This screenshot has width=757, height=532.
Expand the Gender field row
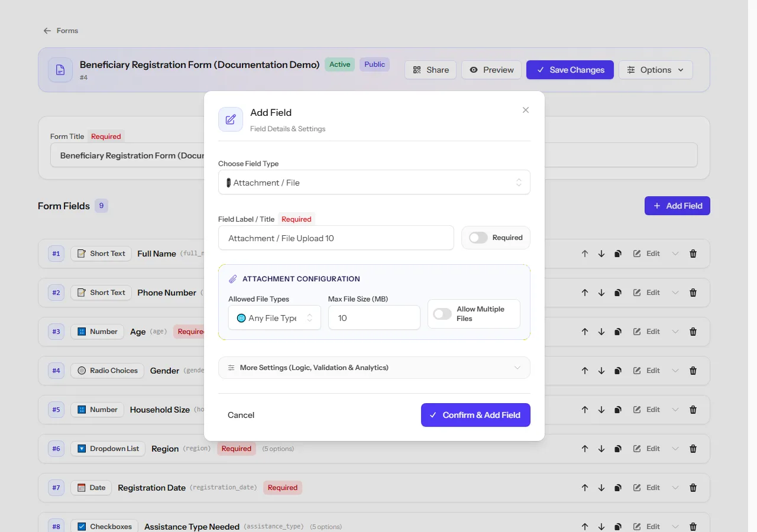(x=675, y=371)
